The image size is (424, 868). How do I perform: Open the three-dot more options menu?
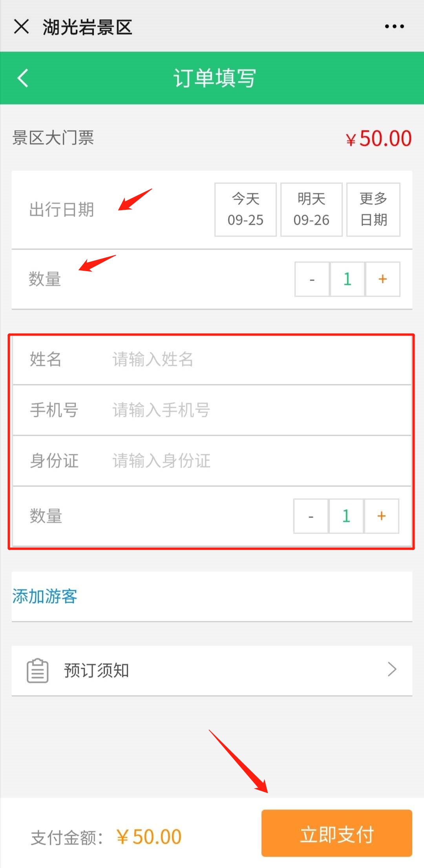coord(394,27)
